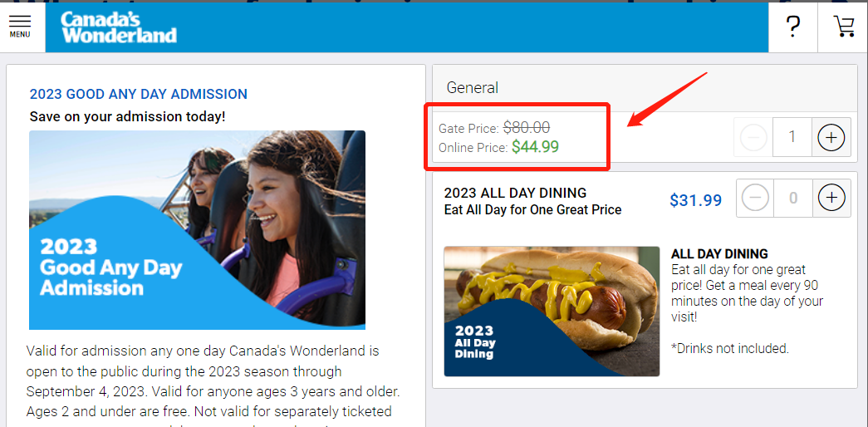The image size is (868, 427).
Task: Open the shopping cart icon
Action: (844, 27)
